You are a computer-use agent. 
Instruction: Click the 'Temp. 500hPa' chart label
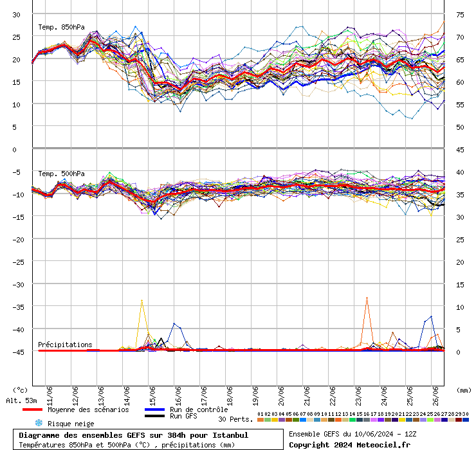(61, 174)
